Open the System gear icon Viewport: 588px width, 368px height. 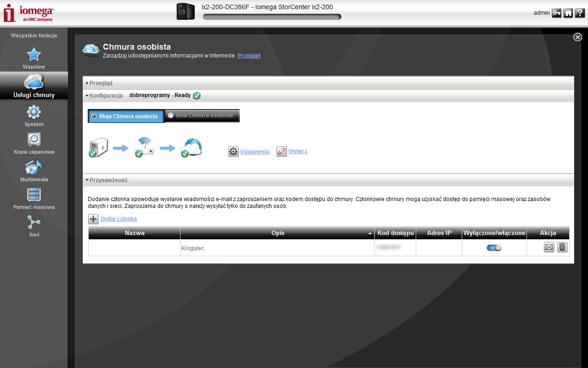[x=34, y=112]
